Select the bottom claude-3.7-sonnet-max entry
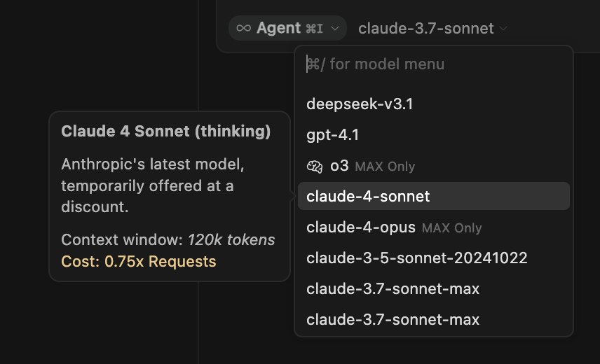 coord(393,320)
